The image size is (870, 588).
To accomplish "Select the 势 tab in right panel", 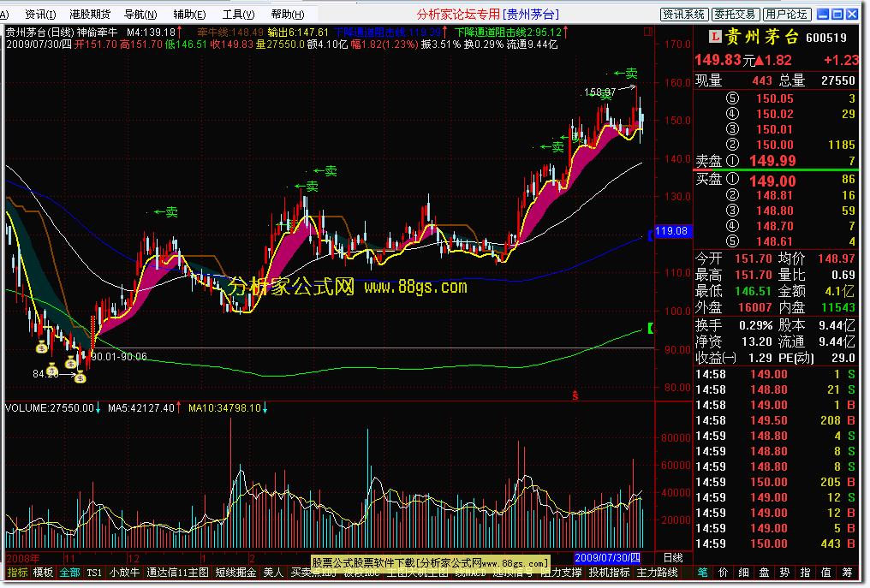I will [785, 572].
